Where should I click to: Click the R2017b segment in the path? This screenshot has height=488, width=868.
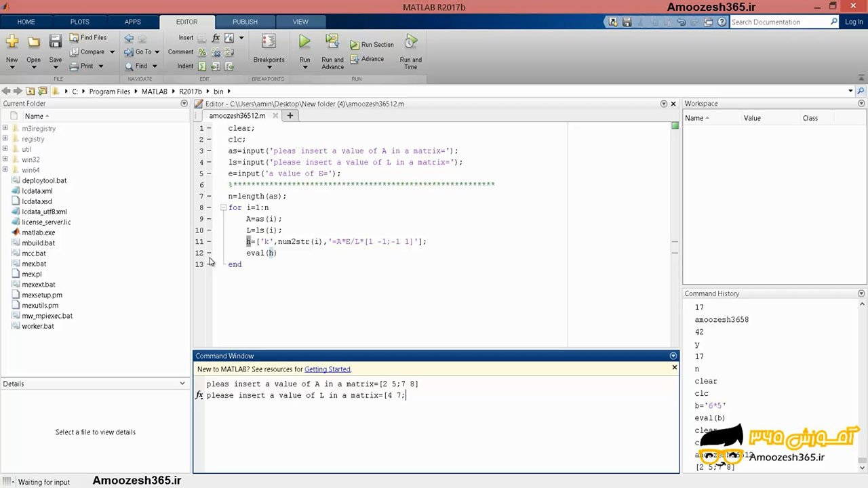pyautogui.click(x=191, y=91)
